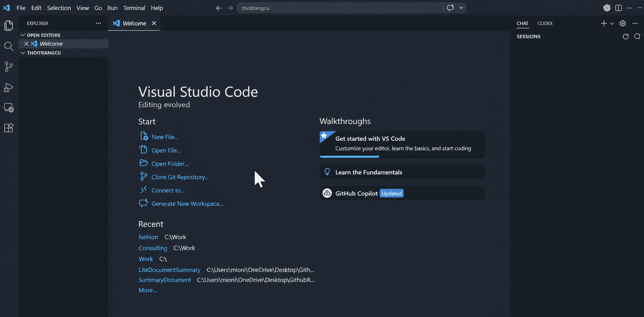
Task: Toggle the secondary side bar layout icon
Action: click(618, 8)
